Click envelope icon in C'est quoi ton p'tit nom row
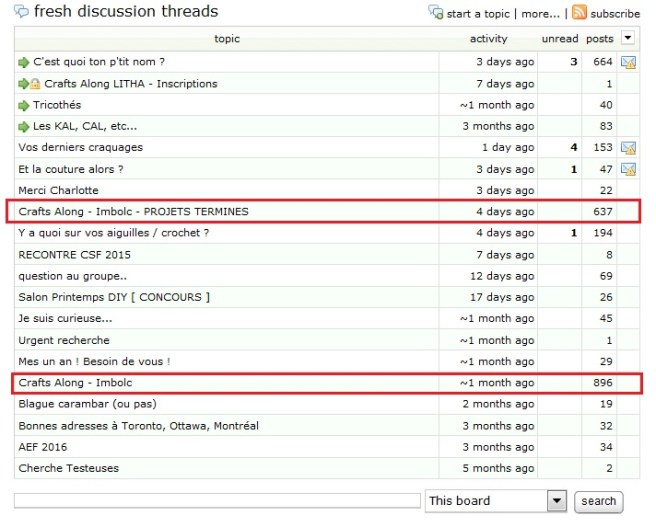The height and width of the screenshot is (527, 656). click(x=629, y=63)
